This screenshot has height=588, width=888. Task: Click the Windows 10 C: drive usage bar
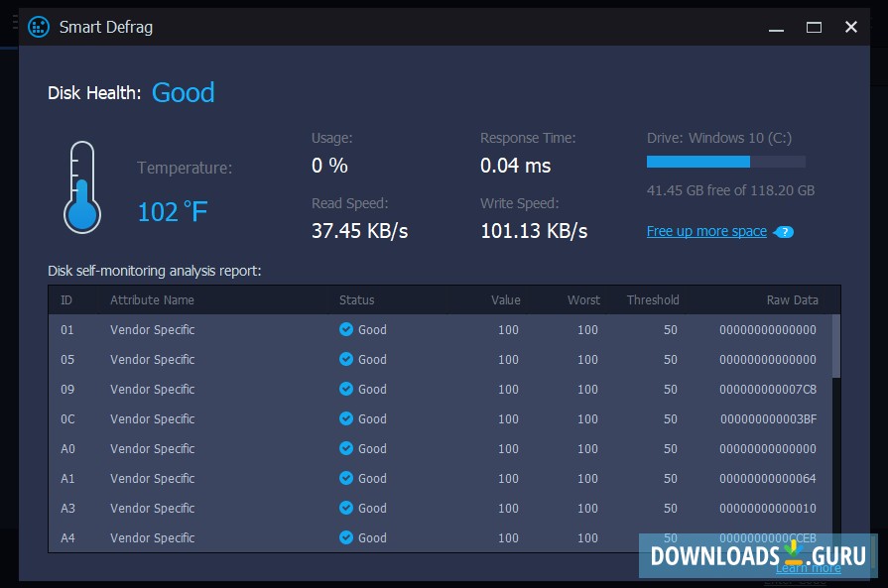pos(725,162)
